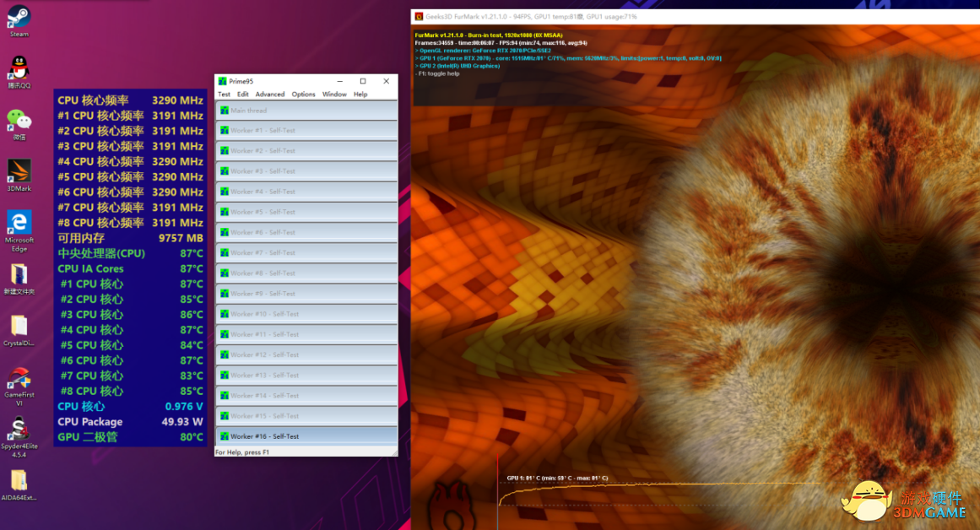The image size is (980, 530).
Task: Select Worker #3 - Self-Test window
Action: tap(306, 171)
